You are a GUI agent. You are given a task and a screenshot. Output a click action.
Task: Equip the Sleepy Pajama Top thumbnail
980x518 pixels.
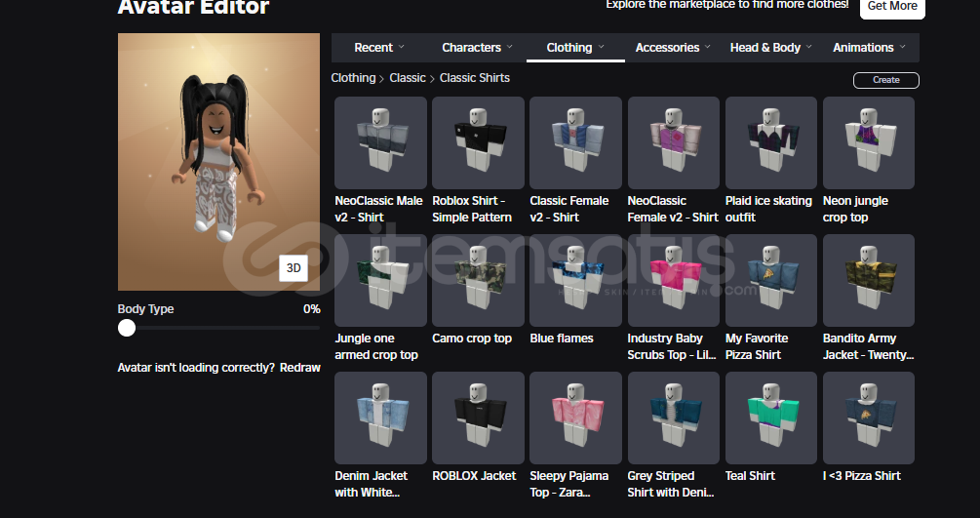pos(575,418)
